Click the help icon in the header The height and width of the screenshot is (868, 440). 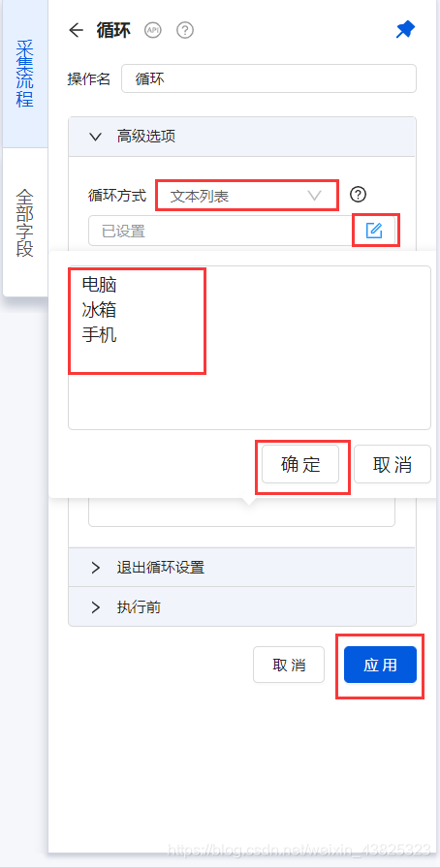tap(185, 30)
